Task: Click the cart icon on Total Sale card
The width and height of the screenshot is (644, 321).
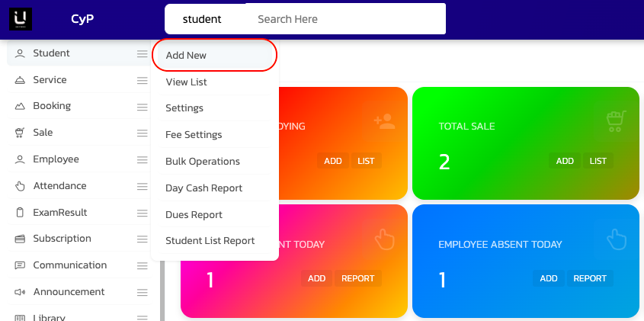Action: tap(615, 120)
